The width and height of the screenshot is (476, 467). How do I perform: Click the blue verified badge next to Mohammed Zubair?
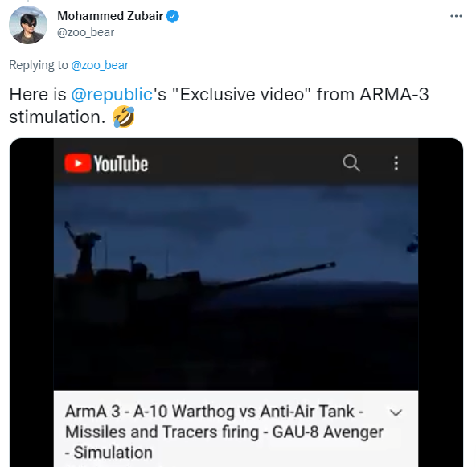click(x=173, y=16)
